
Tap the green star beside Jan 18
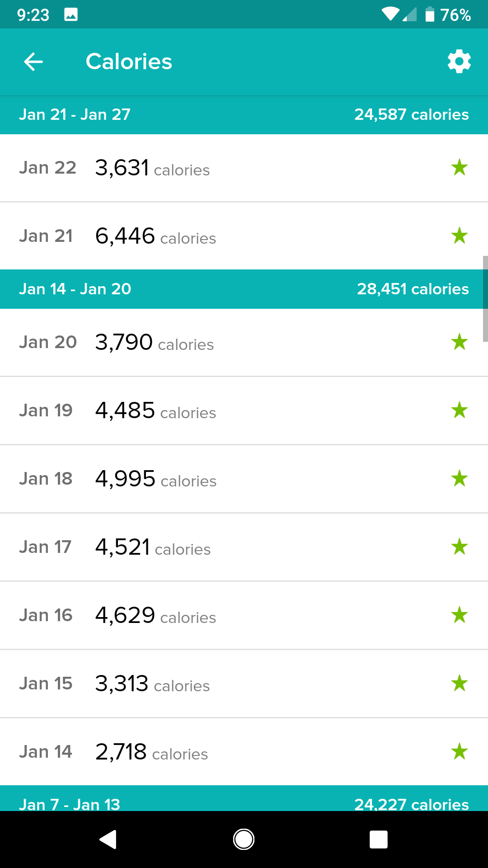pos(459,479)
